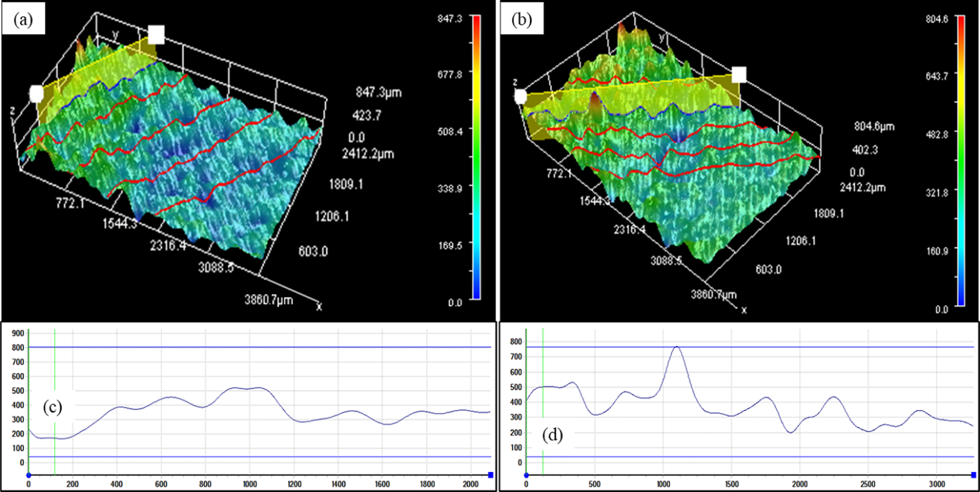Click the tallest peak in profile (d)
The width and height of the screenshot is (980, 492).
coord(676,347)
